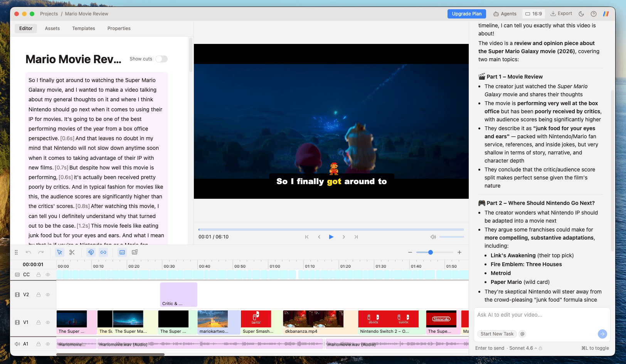This screenshot has height=364, width=626.
Task: Click the 00:30 mark on timeline ruler
Action: point(169,266)
